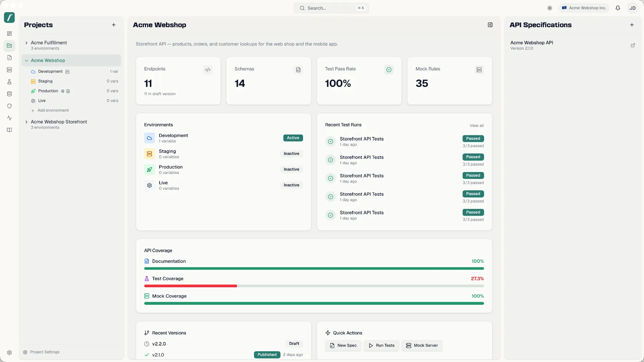Open the documentation book icon in sidebar
644x362 pixels.
pos(9,130)
